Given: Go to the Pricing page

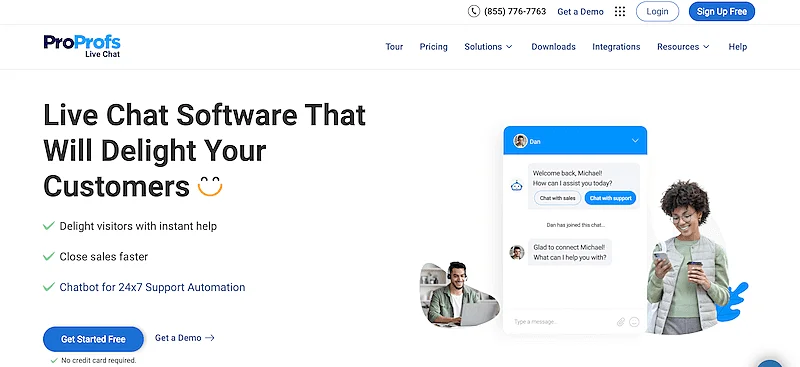Looking at the screenshot, I should point(434,46).
